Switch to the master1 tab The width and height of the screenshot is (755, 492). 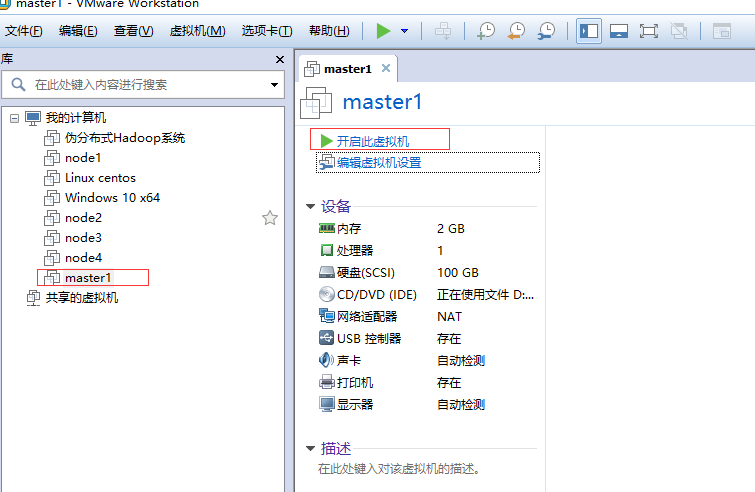[x=348, y=69]
